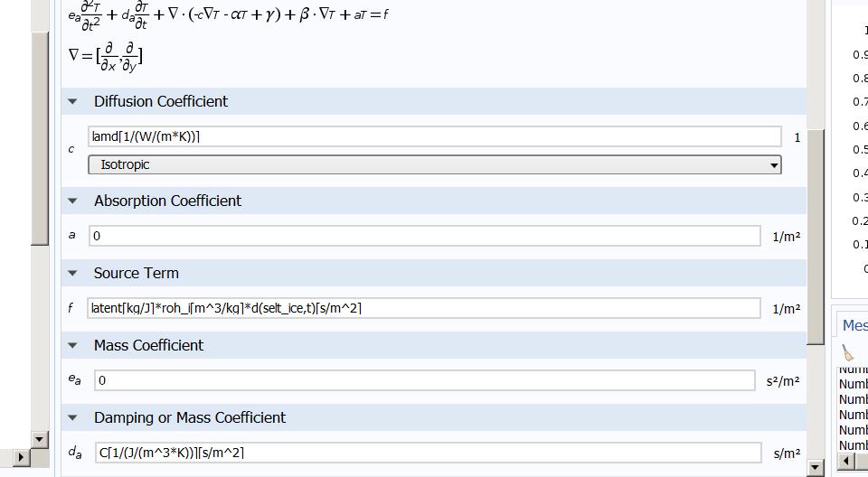This screenshot has width=868, height=477.
Task: Click the diffusion coefficient c input field
Action: pos(434,136)
